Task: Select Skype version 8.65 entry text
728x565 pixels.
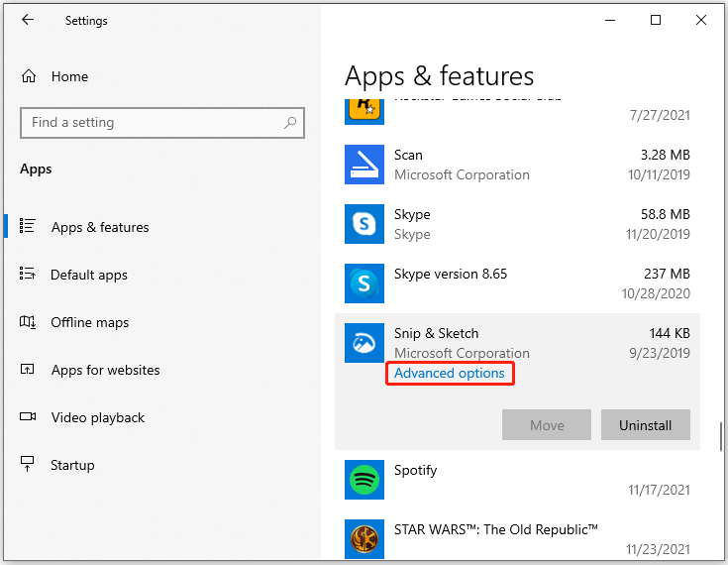Action: tap(451, 274)
